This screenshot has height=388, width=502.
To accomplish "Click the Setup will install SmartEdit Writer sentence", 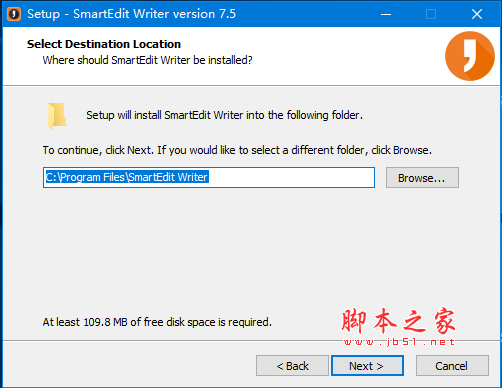I will 224,115.
